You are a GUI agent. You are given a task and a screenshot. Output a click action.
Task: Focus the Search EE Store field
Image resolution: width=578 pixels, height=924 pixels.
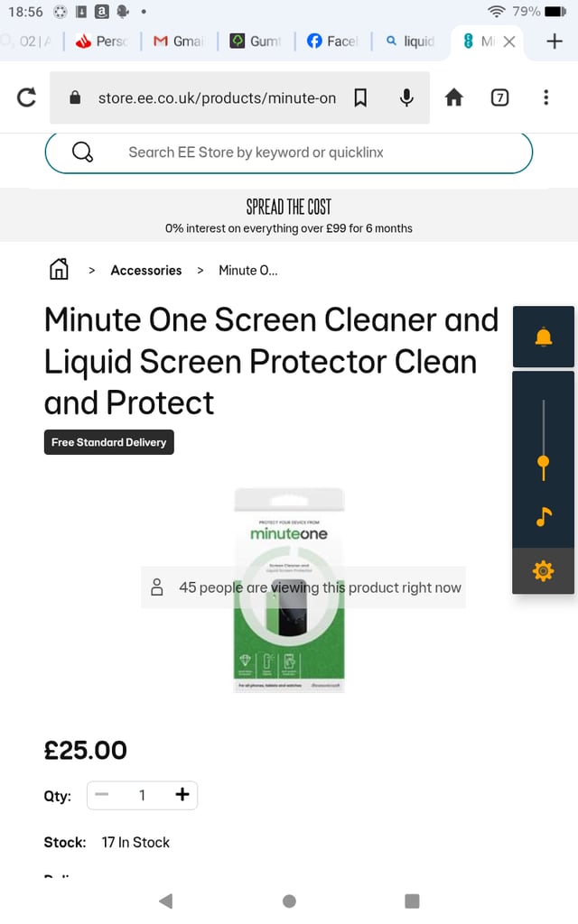(x=289, y=152)
